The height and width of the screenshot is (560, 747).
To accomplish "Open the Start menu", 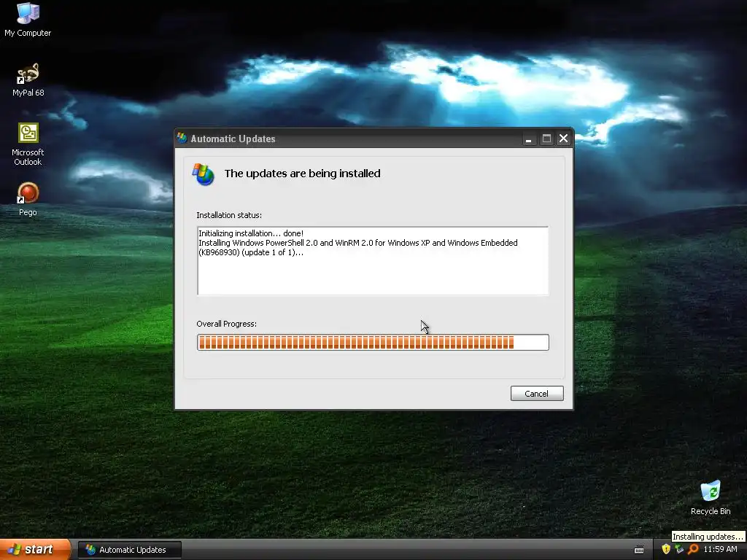I will [x=35, y=550].
